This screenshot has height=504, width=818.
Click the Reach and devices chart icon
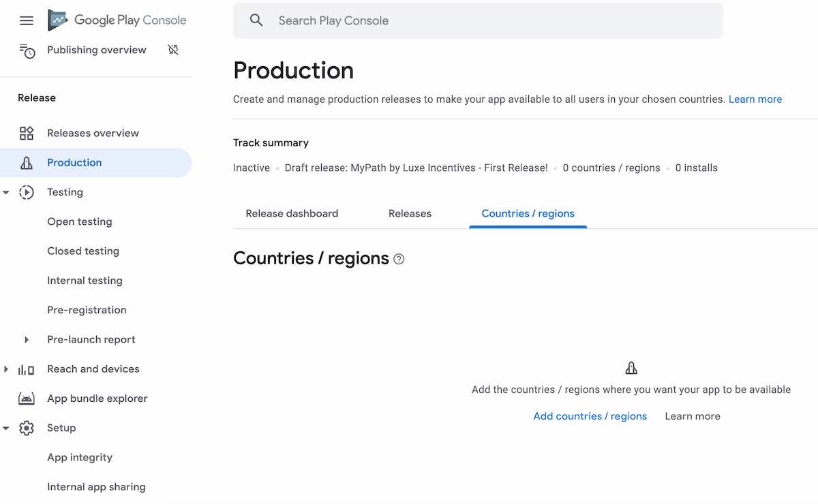point(27,369)
